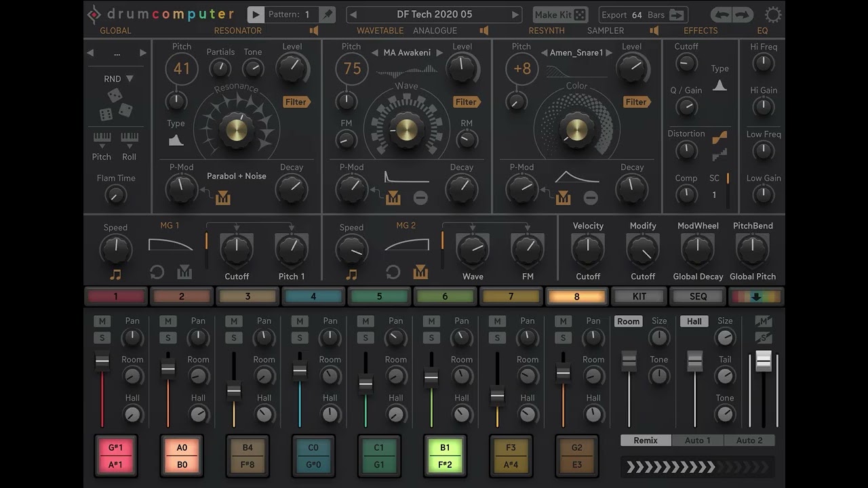Viewport: 868px width, 488px height.
Task: Toggle the Sampler Filter button
Action: (637, 102)
